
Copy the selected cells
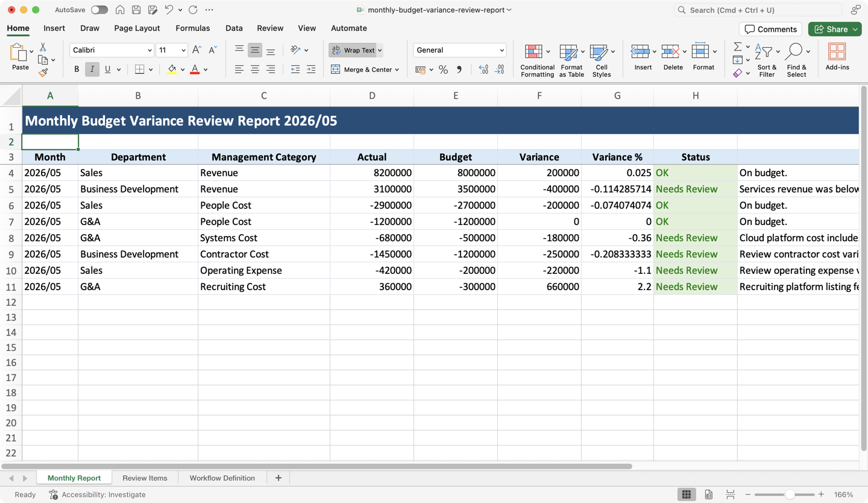point(43,60)
